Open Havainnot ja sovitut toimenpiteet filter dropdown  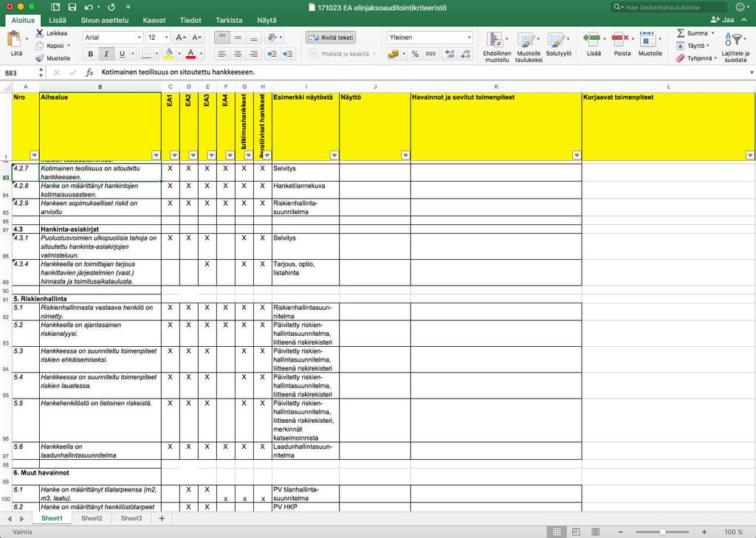pyautogui.click(x=577, y=155)
